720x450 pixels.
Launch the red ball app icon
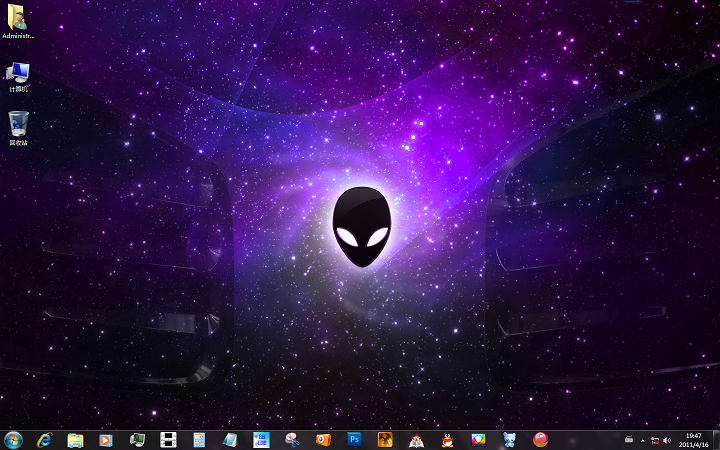540,440
